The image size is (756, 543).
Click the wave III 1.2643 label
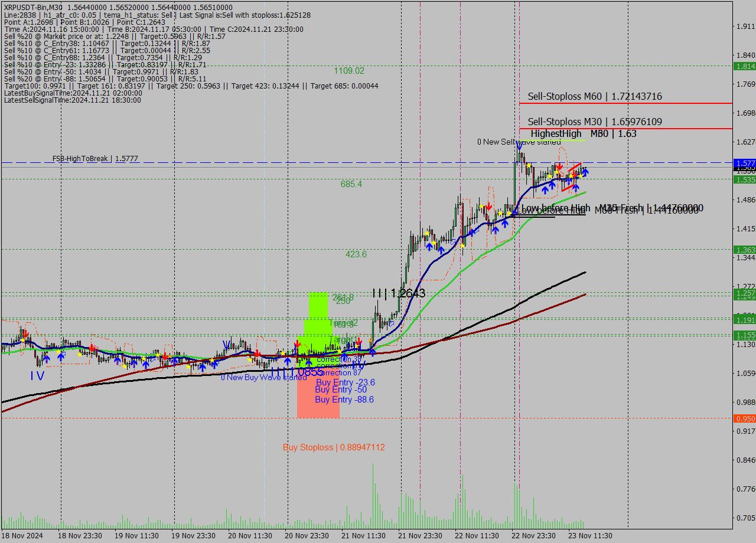pyautogui.click(x=399, y=293)
